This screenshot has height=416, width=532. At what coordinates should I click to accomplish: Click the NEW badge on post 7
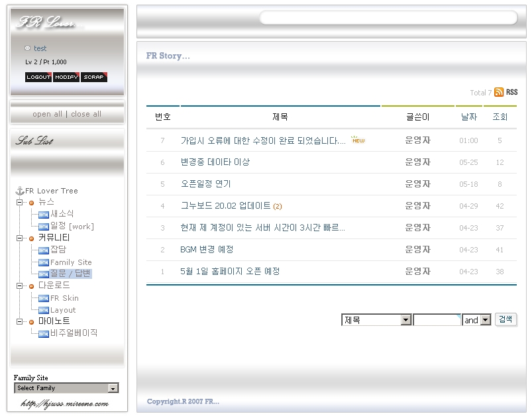pos(358,140)
